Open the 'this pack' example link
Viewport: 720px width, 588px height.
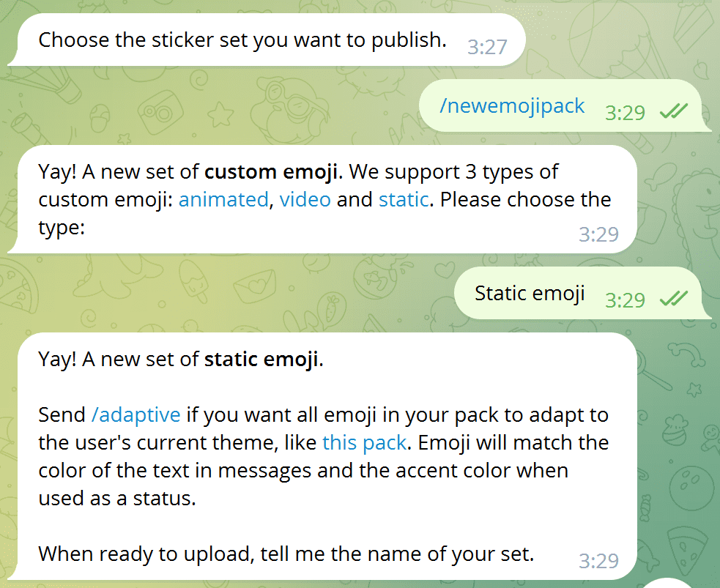(364, 443)
